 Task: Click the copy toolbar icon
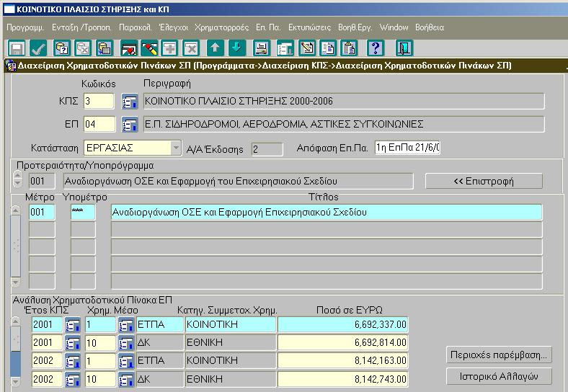(328, 48)
